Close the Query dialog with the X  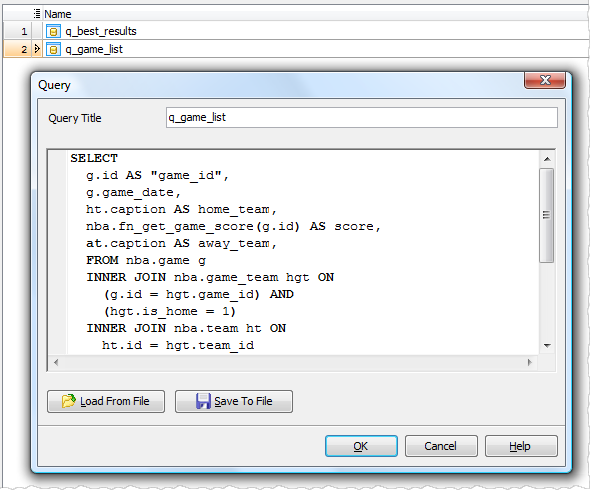pos(545,80)
